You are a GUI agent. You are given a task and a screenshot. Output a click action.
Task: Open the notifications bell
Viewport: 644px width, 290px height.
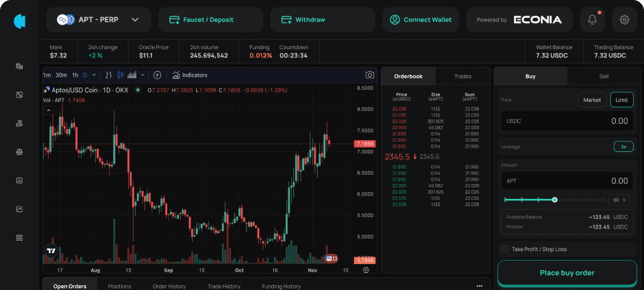coord(592,20)
